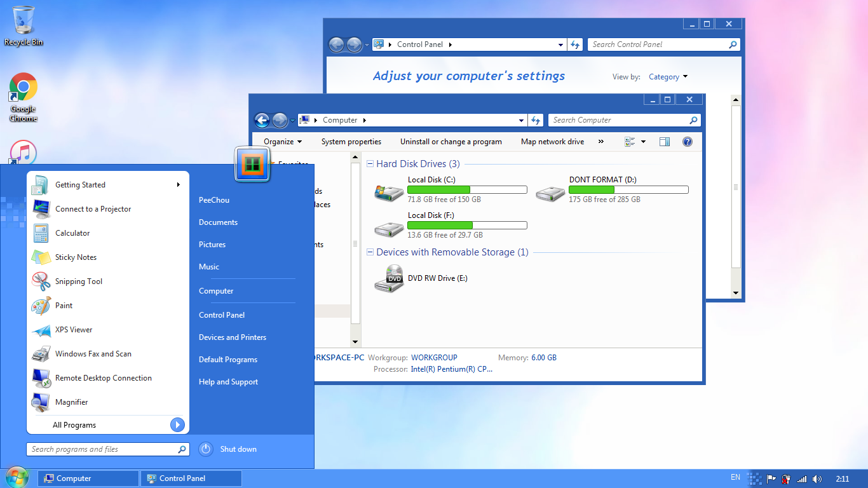Screen dimensions: 868x488
Task: Select the DVD RW Drive (E:) icon
Action: 389,278
